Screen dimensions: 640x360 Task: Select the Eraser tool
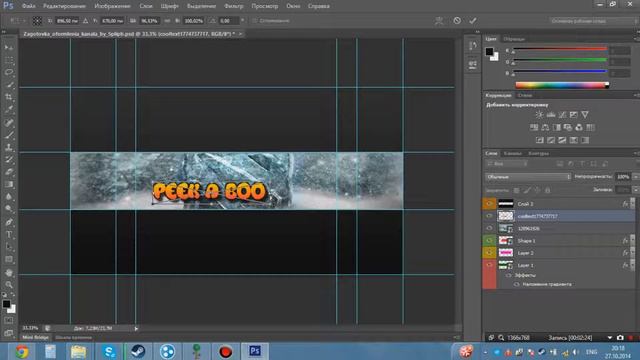(9, 172)
